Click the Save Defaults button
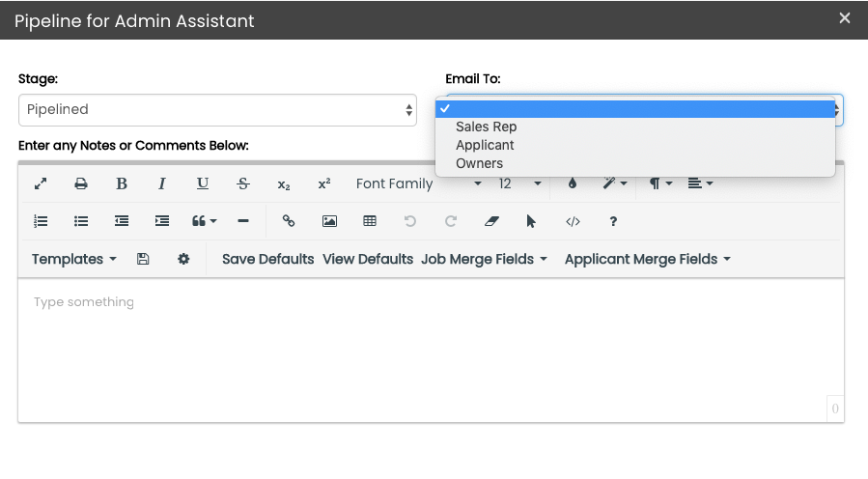 pos(267,259)
